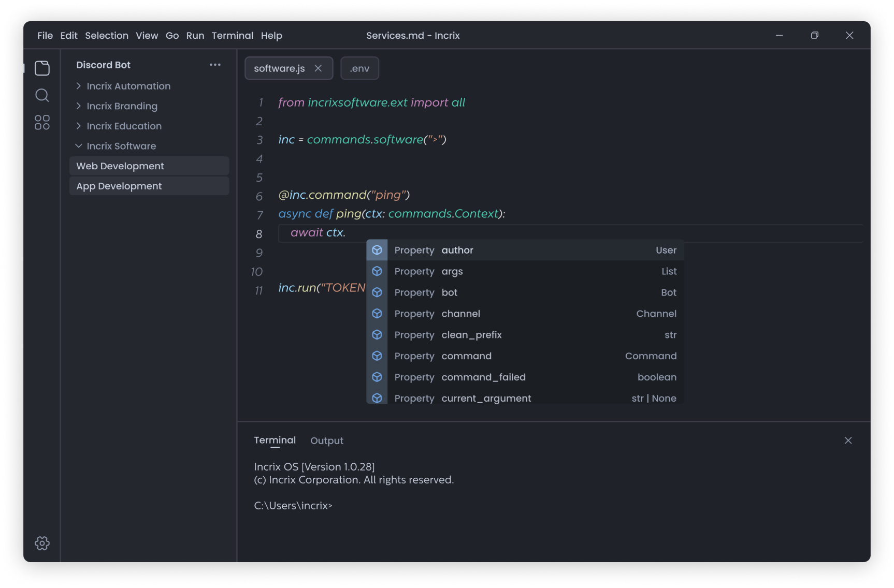894x588 pixels.
Task: Open the Settings gear icon
Action: click(42, 543)
